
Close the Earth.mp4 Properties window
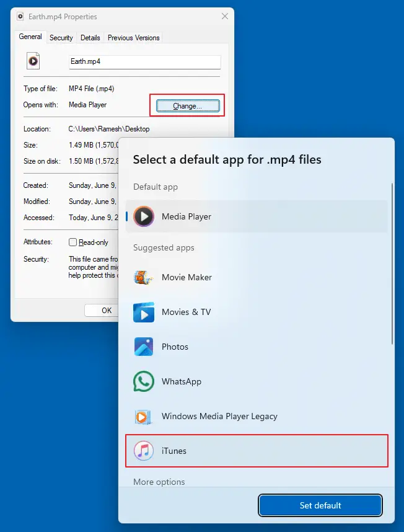(225, 16)
